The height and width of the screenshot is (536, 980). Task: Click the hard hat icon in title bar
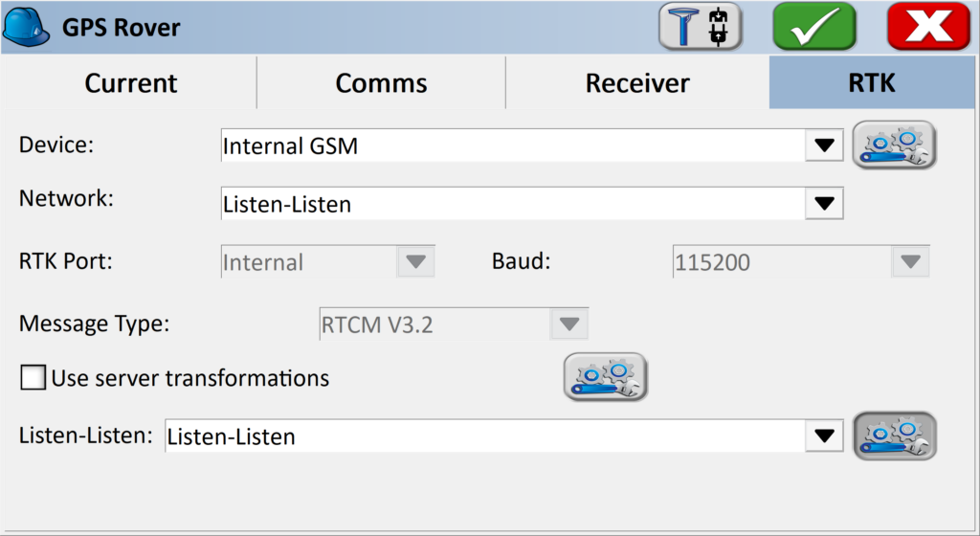click(27, 27)
